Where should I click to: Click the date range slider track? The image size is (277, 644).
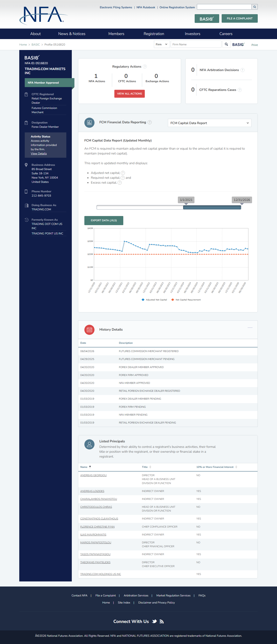tap(169, 207)
